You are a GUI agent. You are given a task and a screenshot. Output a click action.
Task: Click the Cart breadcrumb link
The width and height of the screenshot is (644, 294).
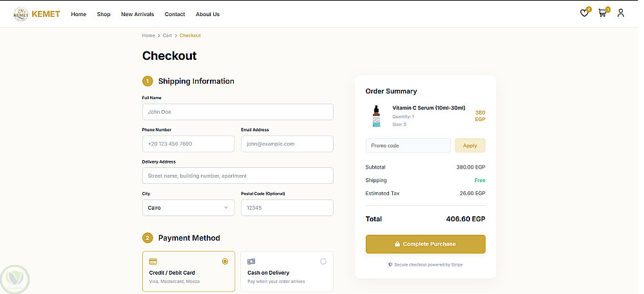pos(167,35)
